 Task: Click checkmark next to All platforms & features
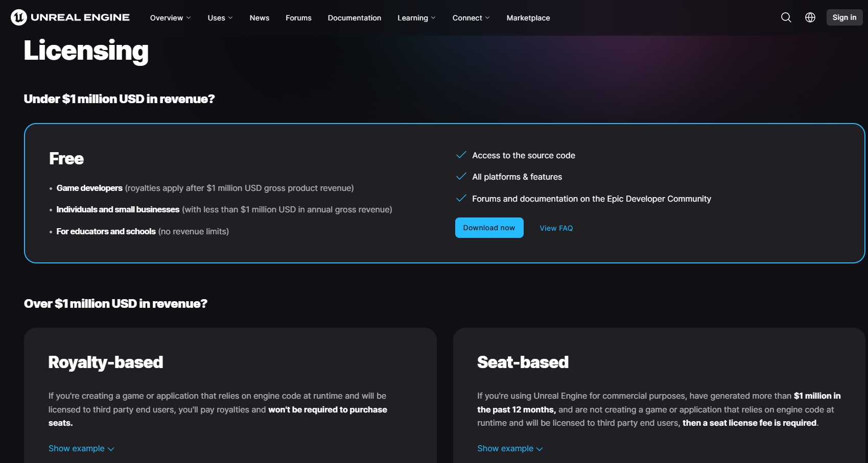(461, 176)
